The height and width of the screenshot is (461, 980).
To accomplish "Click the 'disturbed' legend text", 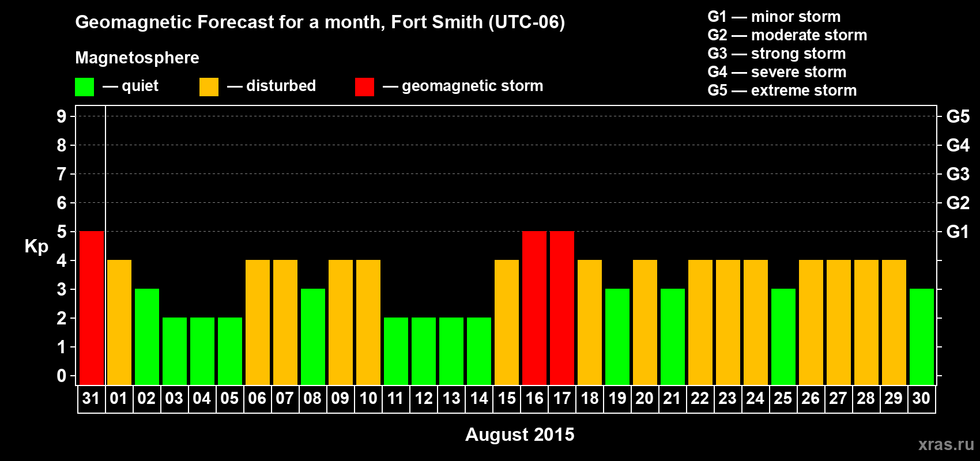I will (281, 86).
